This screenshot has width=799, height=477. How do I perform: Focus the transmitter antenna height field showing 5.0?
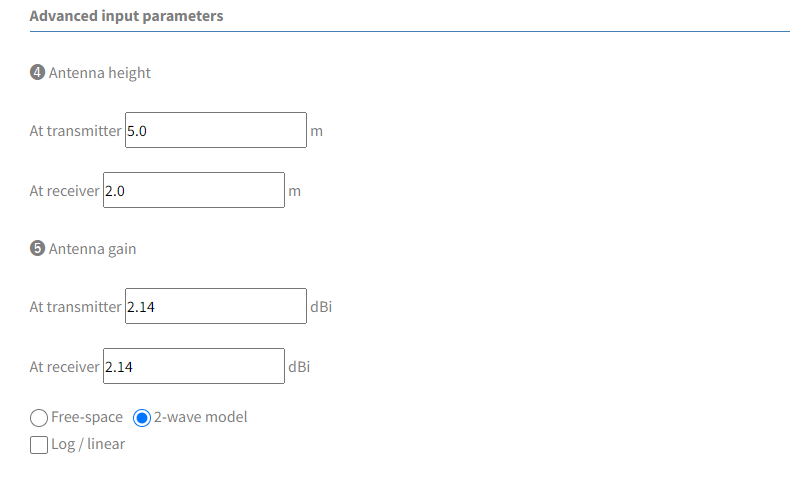pos(216,130)
